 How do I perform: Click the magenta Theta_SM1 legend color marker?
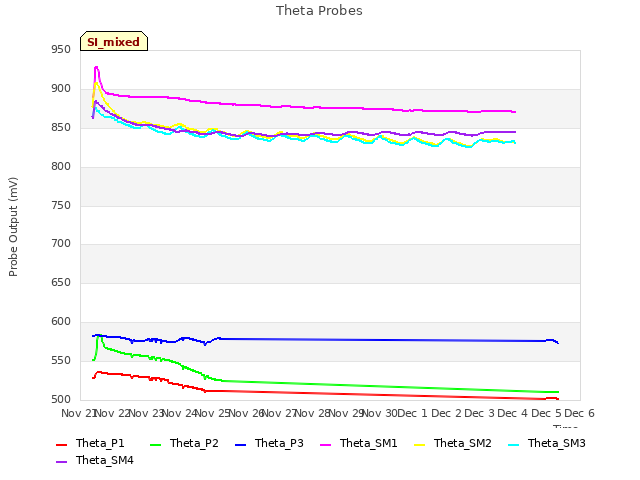pyautogui.click(x=325, y=444)
